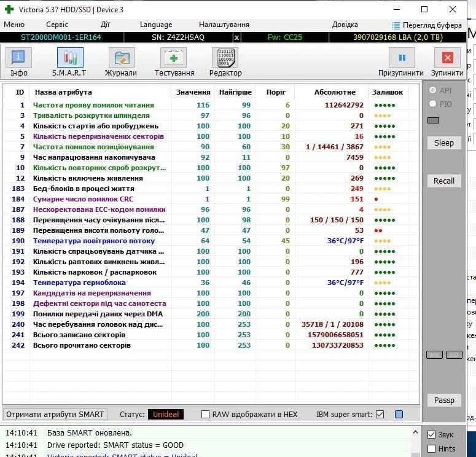Open the Інфо toolbar icon
Viewport: 476px width, 457px height.
point(18,57)
